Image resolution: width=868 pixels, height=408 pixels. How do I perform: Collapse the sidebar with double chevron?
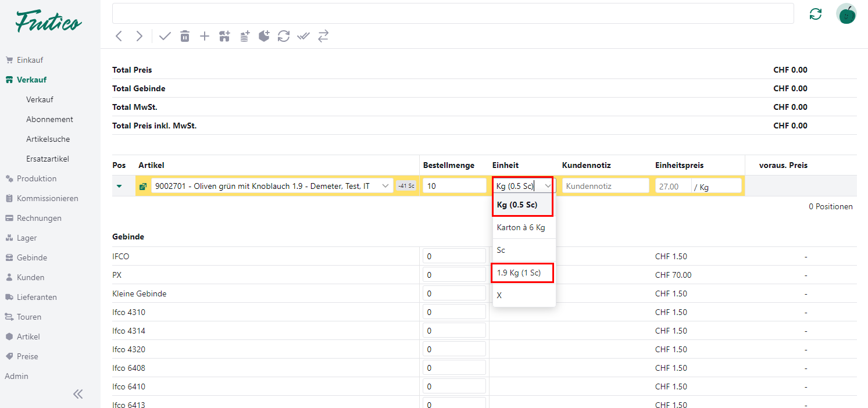(x=78, y=394)
